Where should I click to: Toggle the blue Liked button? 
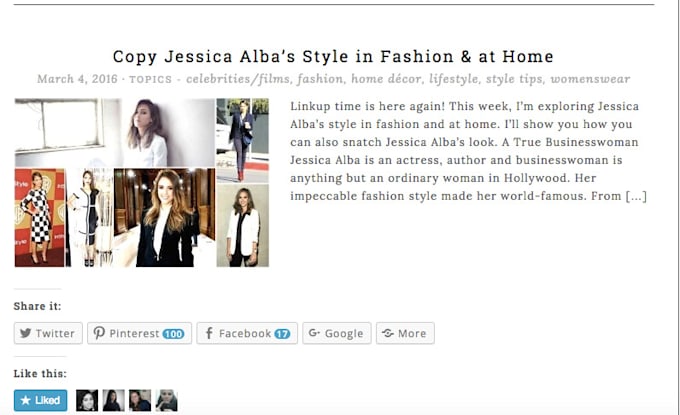click(40, 400)
